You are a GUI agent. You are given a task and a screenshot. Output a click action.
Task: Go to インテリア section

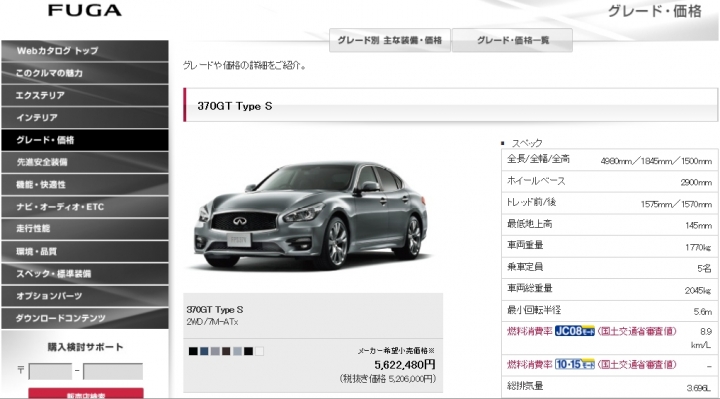(x=85, y=118)
